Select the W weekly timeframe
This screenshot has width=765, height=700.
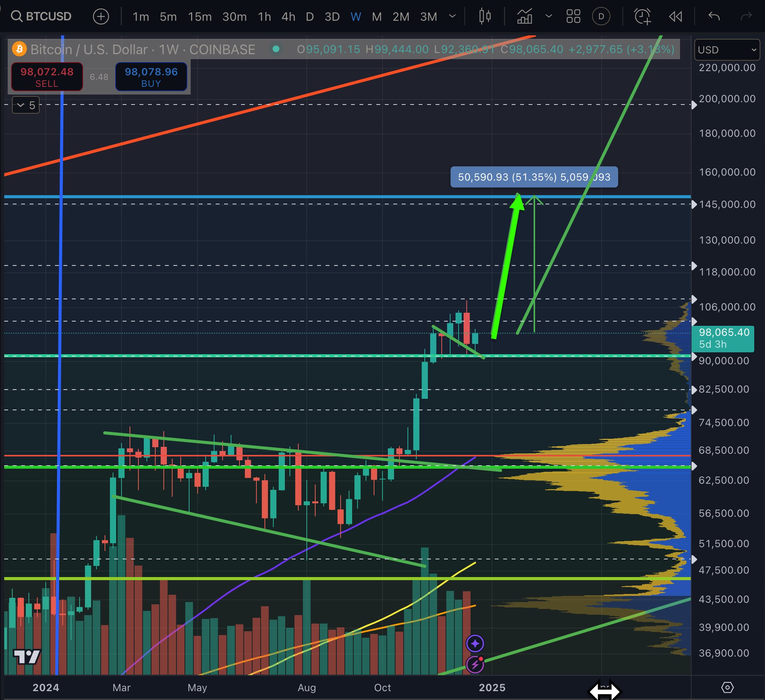click(356, 17)
